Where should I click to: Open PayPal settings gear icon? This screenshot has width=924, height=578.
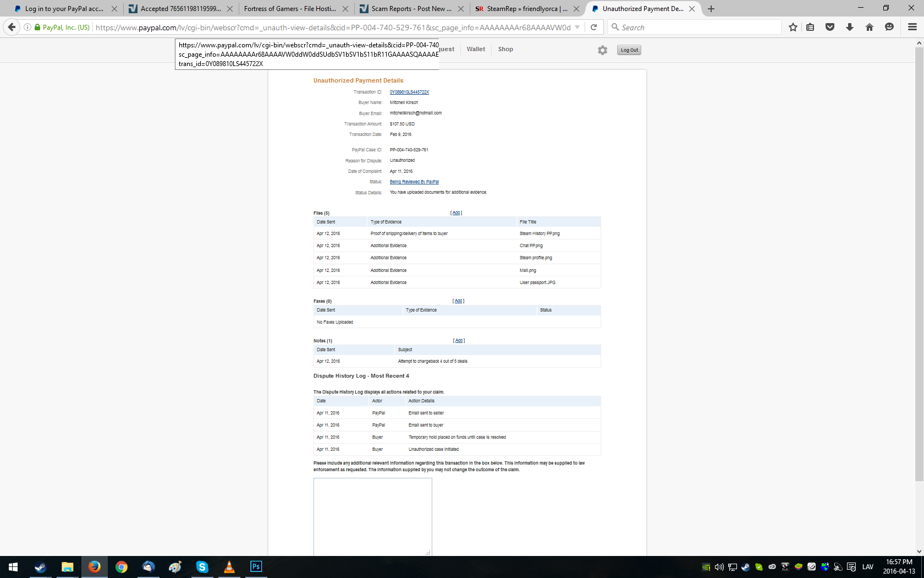602,50
